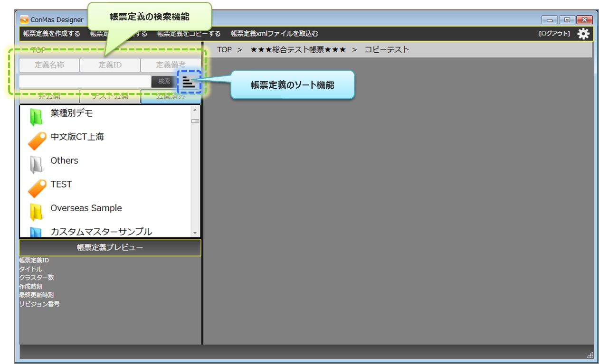Open 帳票定義を作成する menu
599x364 pixels.
[52, 34]
